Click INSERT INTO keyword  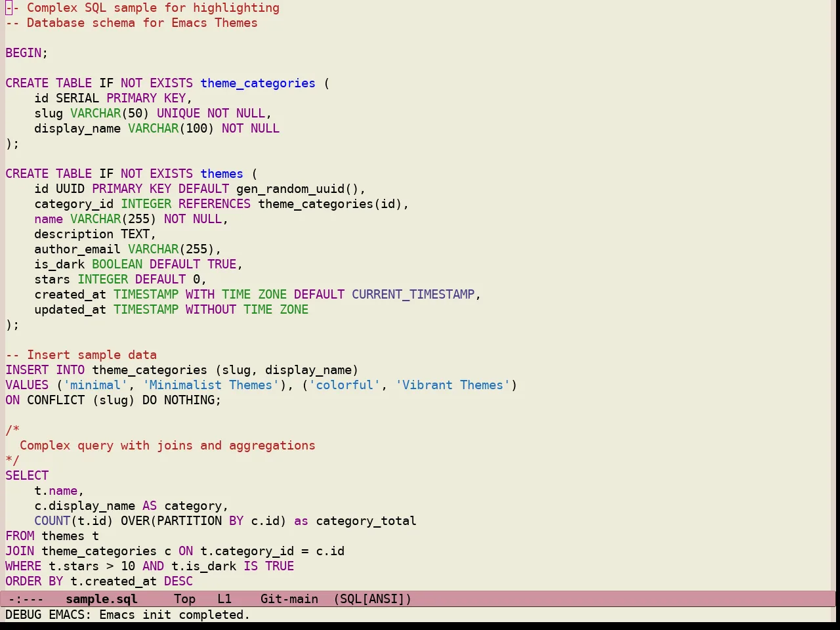[45, 369]
